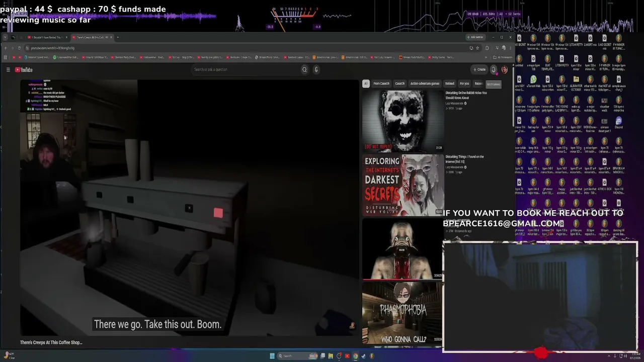Open File Explorer from the taskbar
The image size is (644, 362).
[331, 356]
